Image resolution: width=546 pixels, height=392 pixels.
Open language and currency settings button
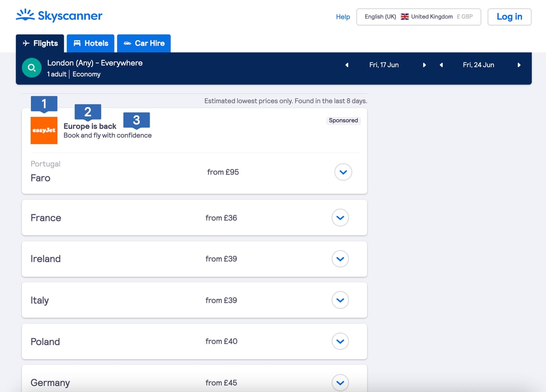pyautogui.click(x=419, y=17)
